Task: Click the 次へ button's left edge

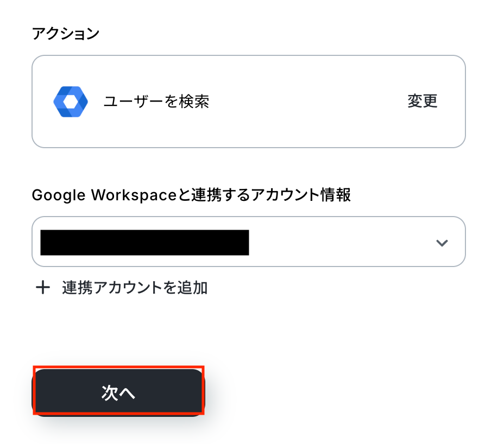Action: point(43,393)
